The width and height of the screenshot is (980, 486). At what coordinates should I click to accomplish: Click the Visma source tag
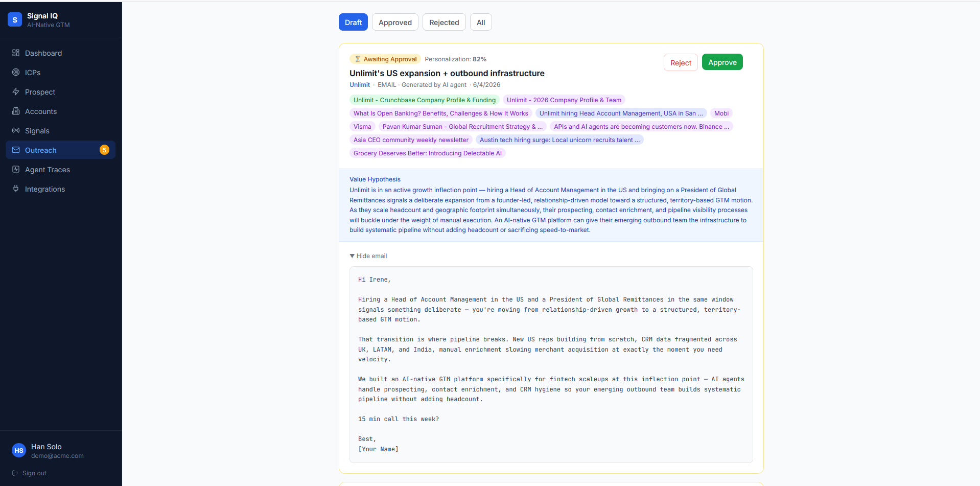[362, 127]
